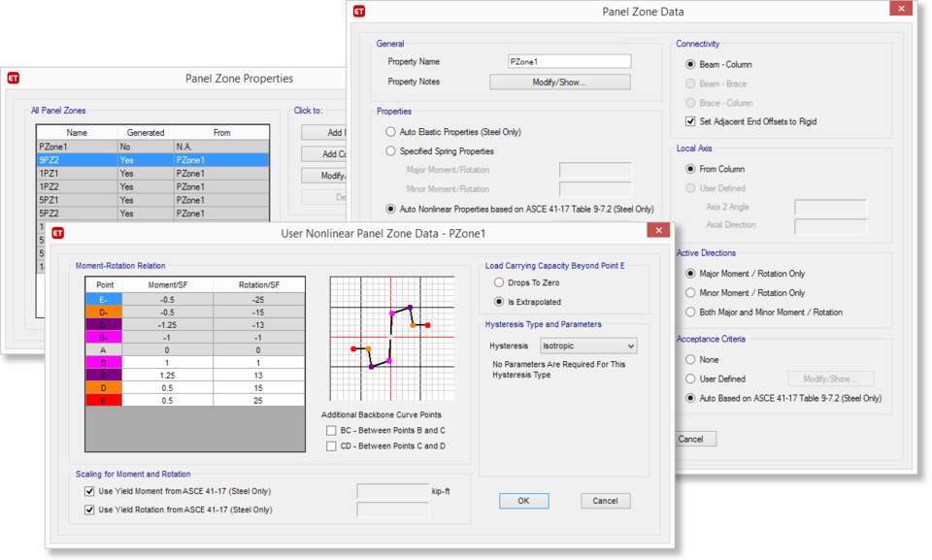Click the magenta B- point color cell

[104, 337]
